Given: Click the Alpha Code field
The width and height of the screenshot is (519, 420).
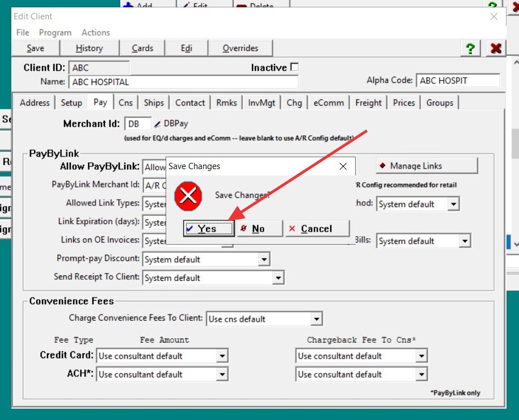Looking at the screenshot, I should (458, 81).
